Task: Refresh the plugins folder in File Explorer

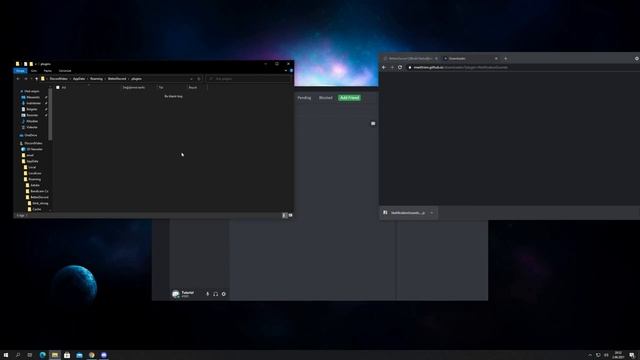Action: point(199,79)
